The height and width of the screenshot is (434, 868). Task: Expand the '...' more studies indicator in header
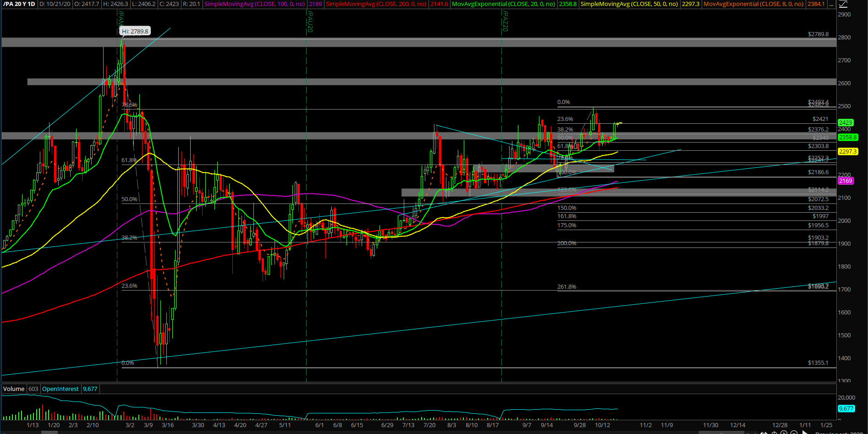pyautogui.click(x=831, y=4)
